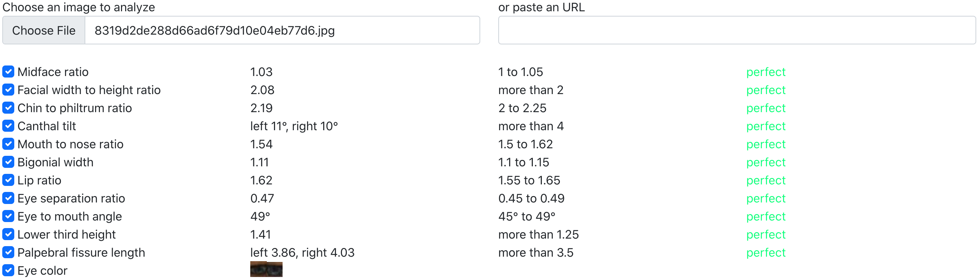
Task: Click the Lip ratio label
Action: point(39,180)
